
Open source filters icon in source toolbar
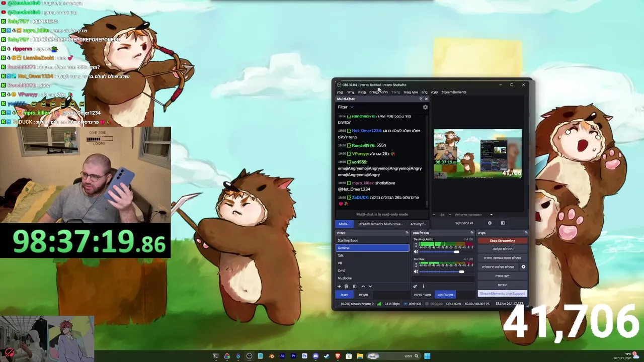(x=503, y=223)
